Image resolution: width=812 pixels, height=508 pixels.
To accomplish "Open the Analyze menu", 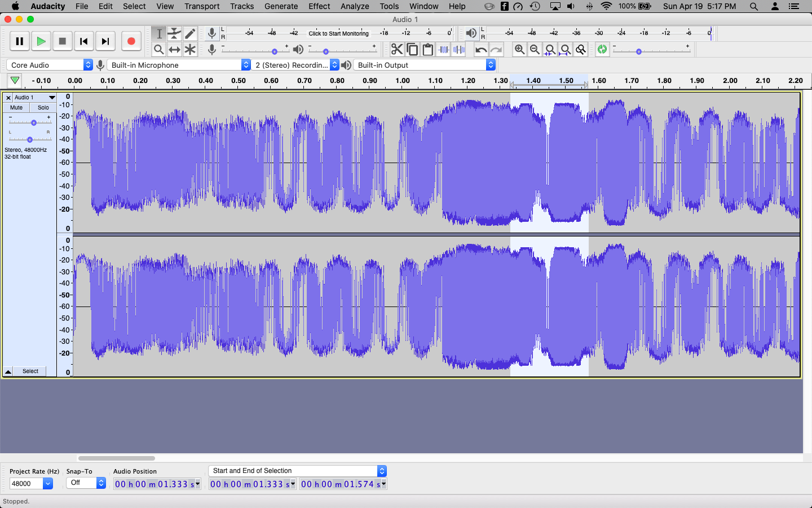I will (355, 6).
